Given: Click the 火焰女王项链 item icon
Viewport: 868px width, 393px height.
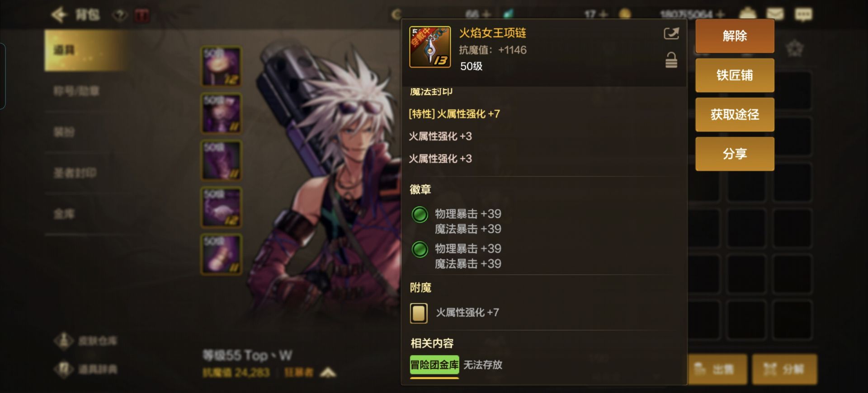Looking at the screenshot, I should [430, 47].
